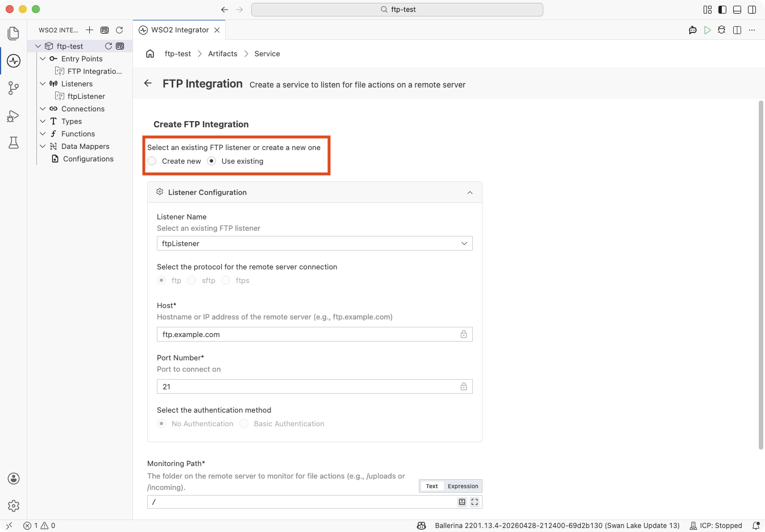The width and height of the screenshot is (765, 532).
Task: Open the Run and Debug view
Action: pos(14,116)
